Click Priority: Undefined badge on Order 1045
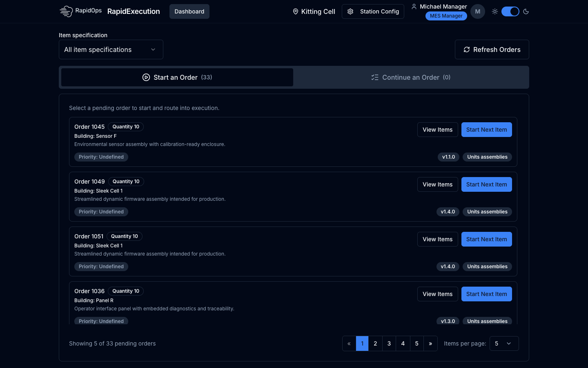588x368 pixels. [101, 157]
